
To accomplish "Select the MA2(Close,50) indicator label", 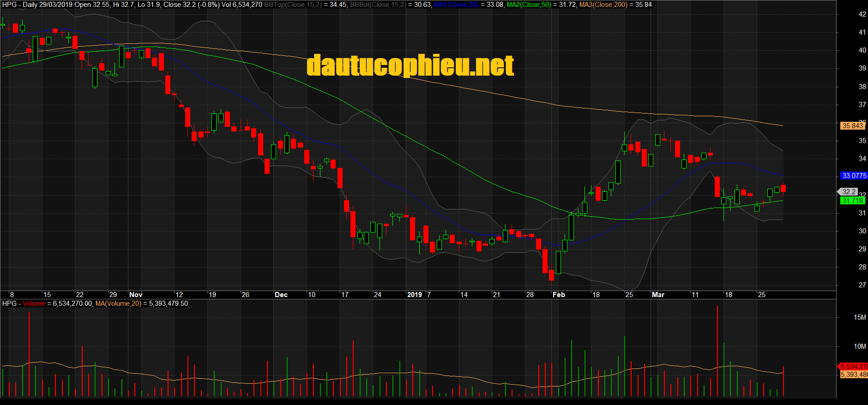I will click(529, 5).
